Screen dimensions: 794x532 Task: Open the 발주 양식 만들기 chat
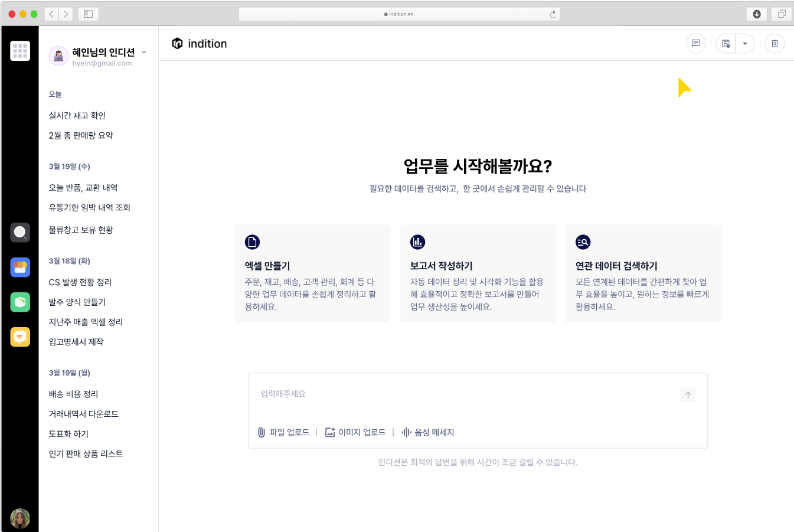(x=77, y=302)
